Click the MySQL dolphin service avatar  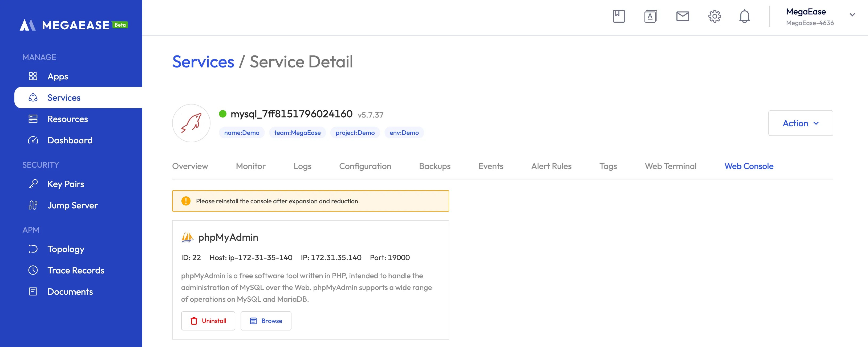point(191,123)
